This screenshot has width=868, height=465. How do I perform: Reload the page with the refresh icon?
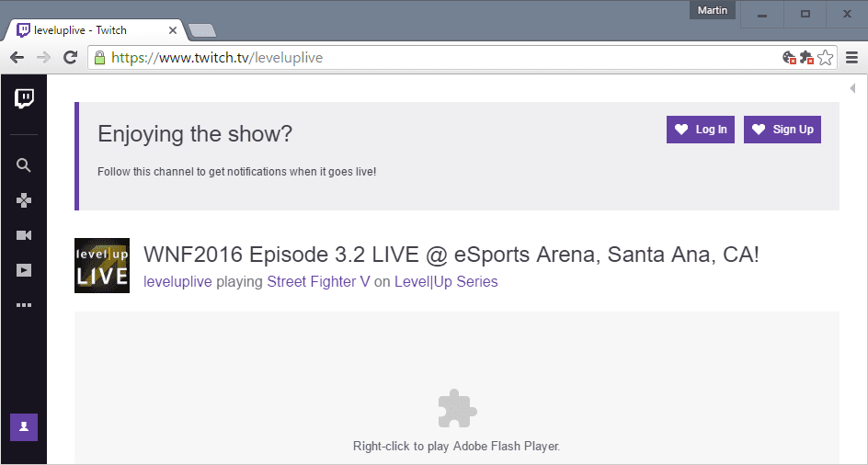point(70,58)
